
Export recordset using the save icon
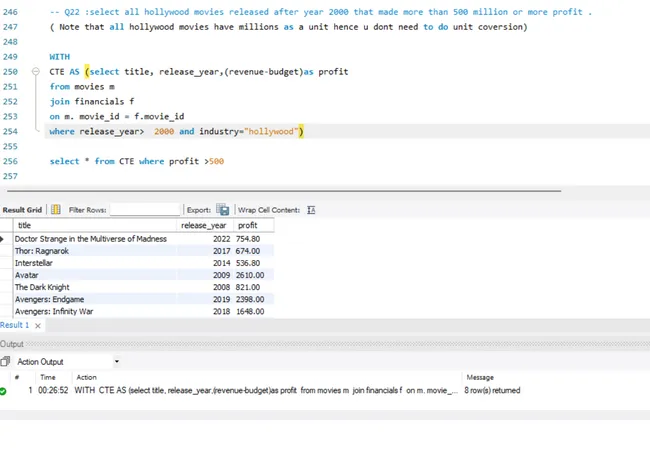(223, 210)
